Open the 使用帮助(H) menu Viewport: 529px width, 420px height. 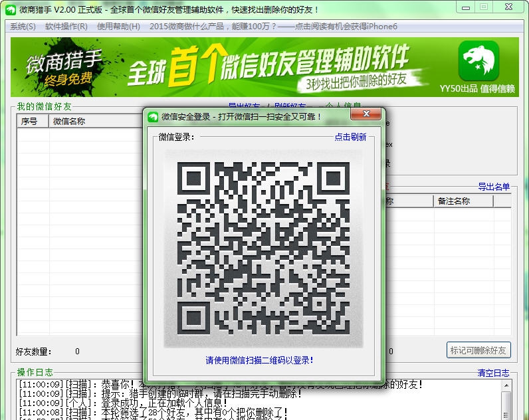[x=118, y=27]
